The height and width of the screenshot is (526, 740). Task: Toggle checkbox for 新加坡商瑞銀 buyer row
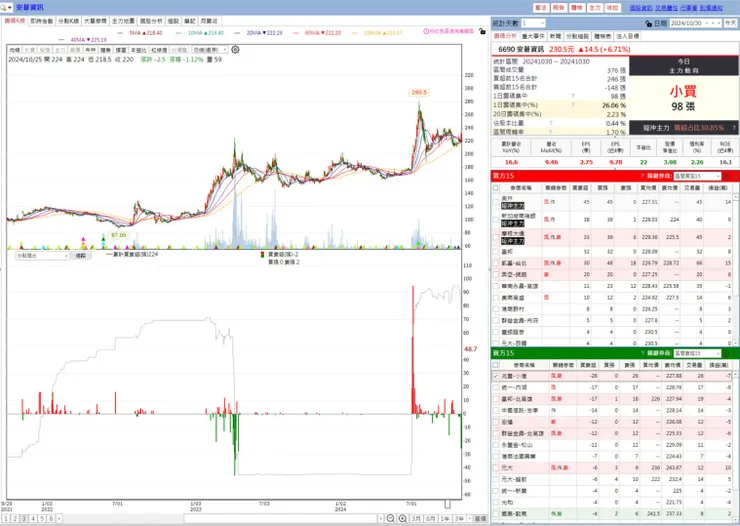click(x=496, y=219)
